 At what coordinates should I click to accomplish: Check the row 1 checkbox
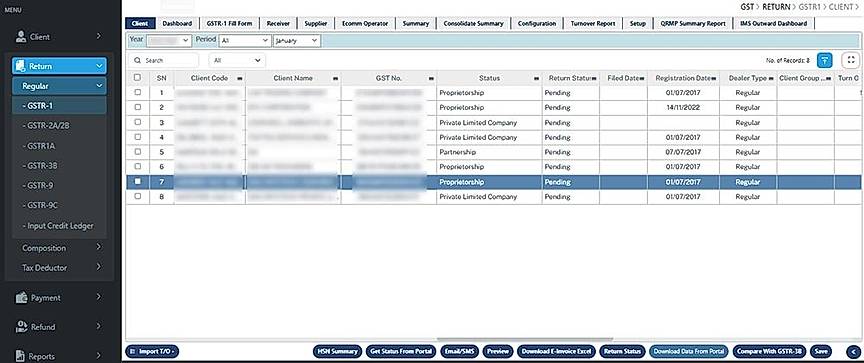pos(137,93)
